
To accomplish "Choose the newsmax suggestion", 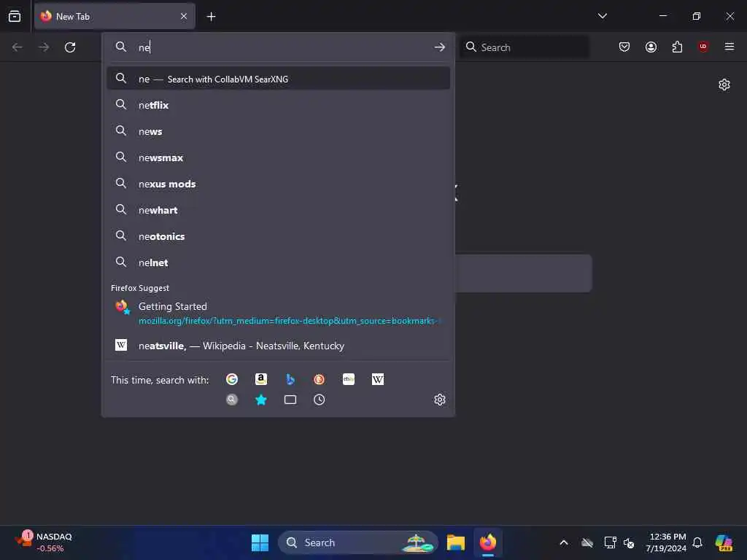I will (x=278, y=157).
